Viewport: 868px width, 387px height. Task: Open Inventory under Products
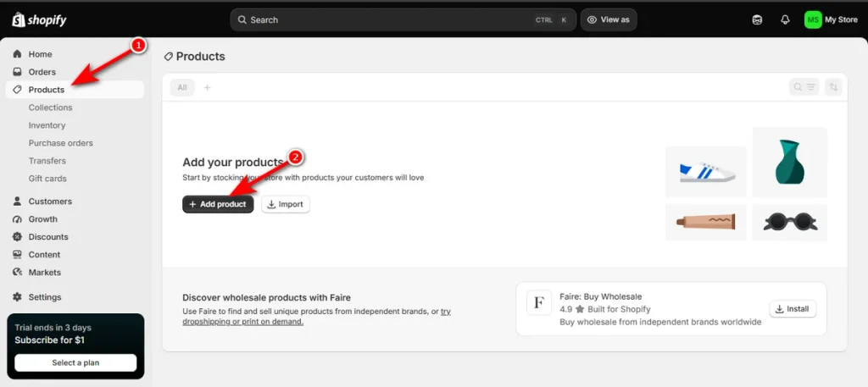tap(47, 125)
